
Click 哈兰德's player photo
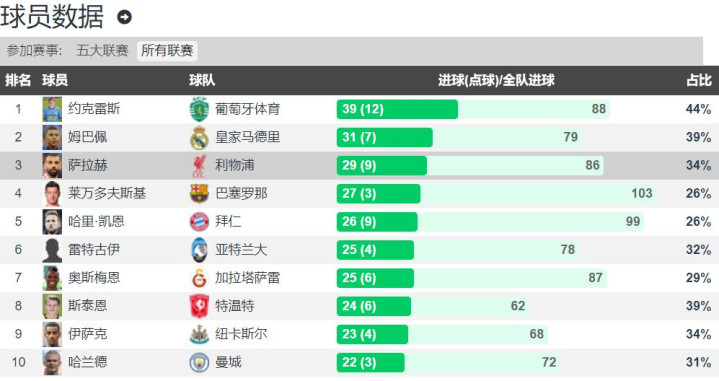(52, 363)
